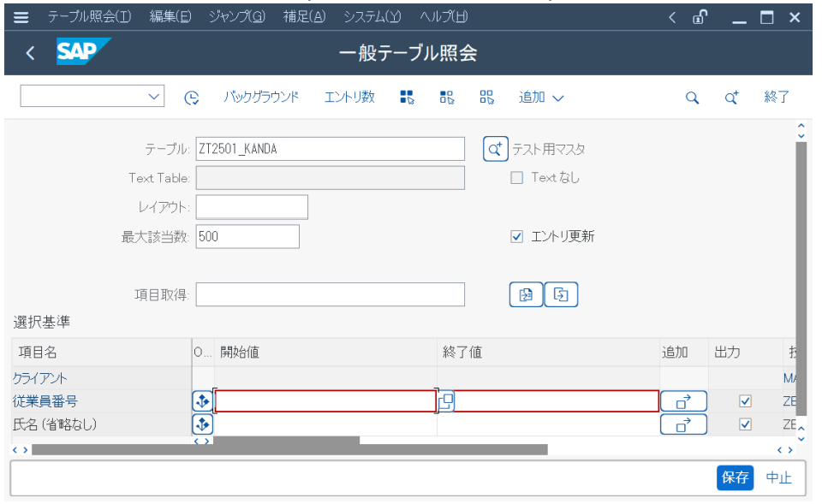Click the execute clock icon
This screenshot has height=504, width=822.
pyautogui.click(x=192, y=98)
